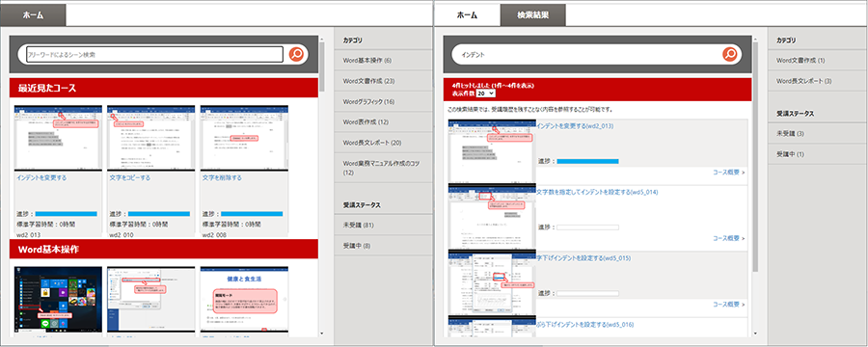This screenshot has height=347, width=868.
Task: Click empty progress bar of wd5_015 result
Action: pos(588,293)
